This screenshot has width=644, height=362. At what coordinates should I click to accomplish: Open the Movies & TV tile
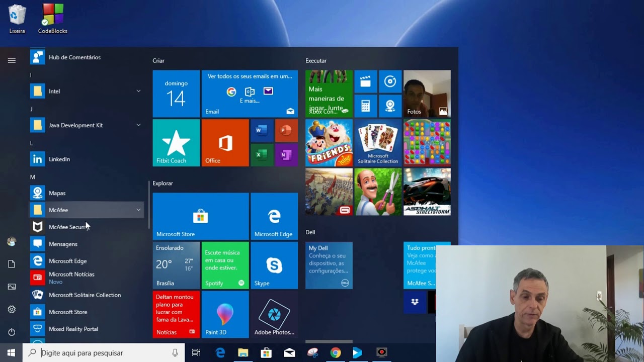[x=366, y=81]
